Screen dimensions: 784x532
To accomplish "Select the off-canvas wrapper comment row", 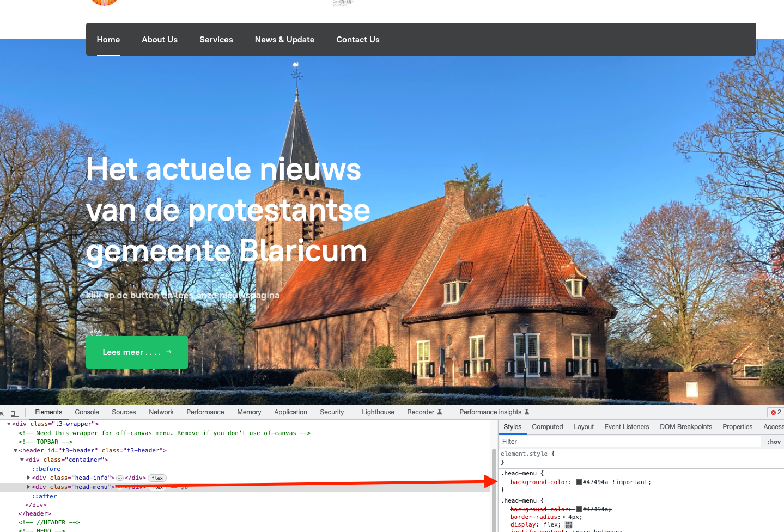I will coord(165,433).
